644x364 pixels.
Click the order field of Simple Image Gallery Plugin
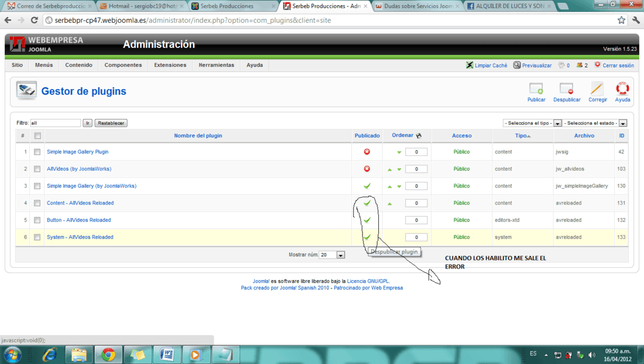click(416, 152)
